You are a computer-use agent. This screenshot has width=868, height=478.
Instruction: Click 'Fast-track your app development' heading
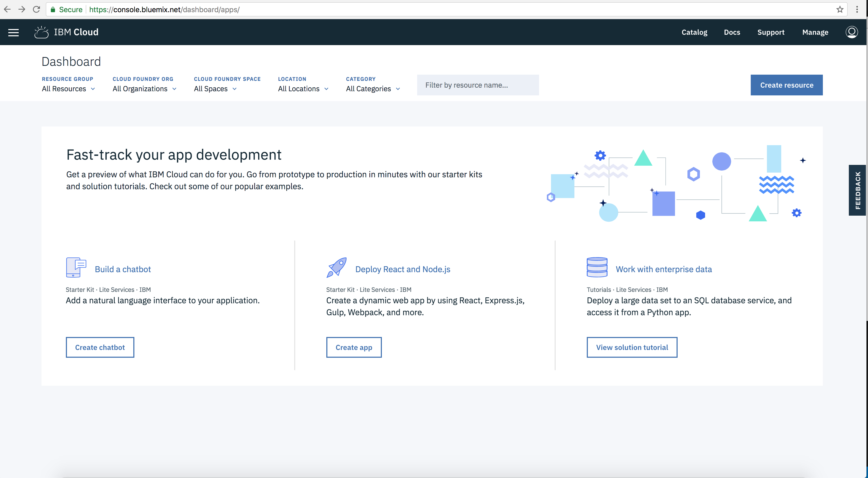[174, 155]
